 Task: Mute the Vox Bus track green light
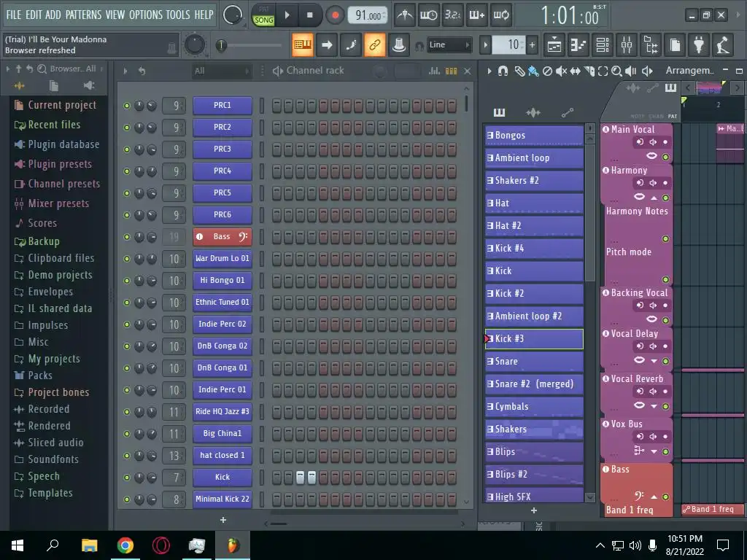(x=665, y=451)
